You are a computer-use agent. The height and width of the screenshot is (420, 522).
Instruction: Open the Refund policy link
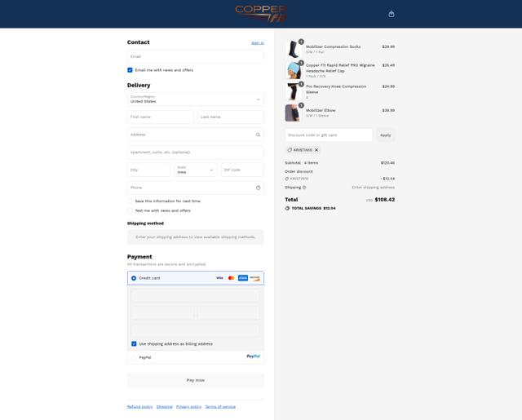139,407
